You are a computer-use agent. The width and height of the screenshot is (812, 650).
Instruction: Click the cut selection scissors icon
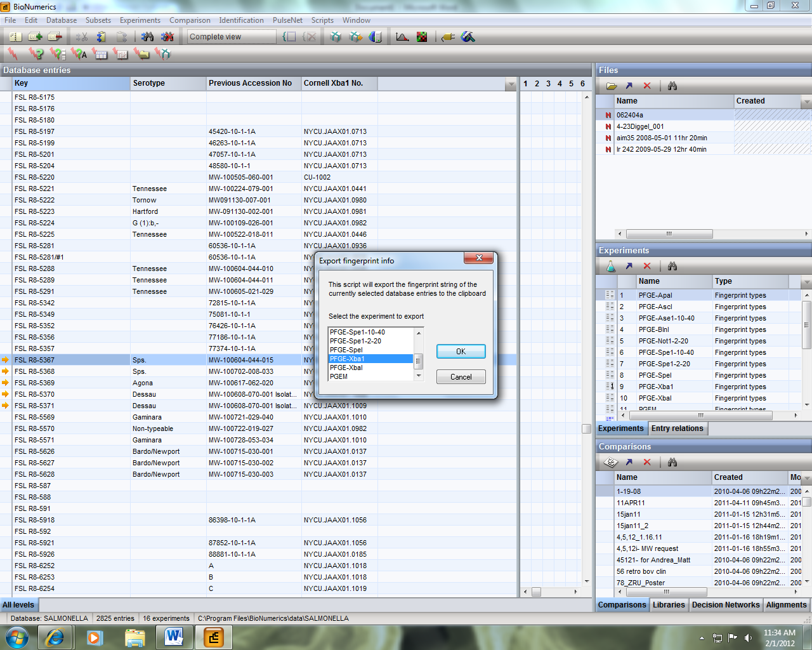(x=82, y=37)
